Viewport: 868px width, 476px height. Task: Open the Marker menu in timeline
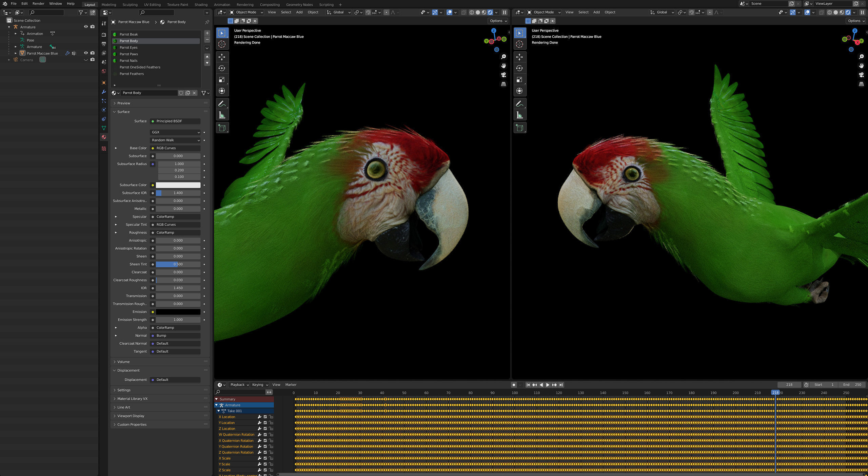[291, 385]
